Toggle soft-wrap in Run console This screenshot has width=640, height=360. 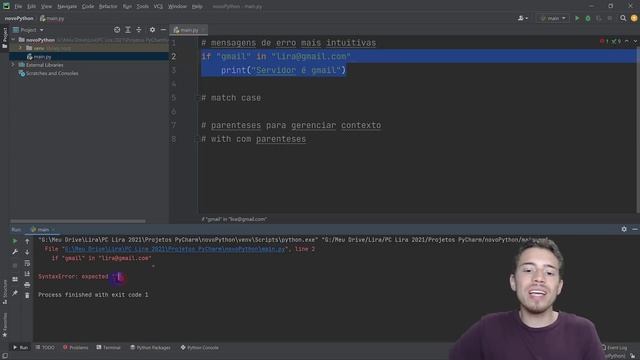click(x=27, y=263)
